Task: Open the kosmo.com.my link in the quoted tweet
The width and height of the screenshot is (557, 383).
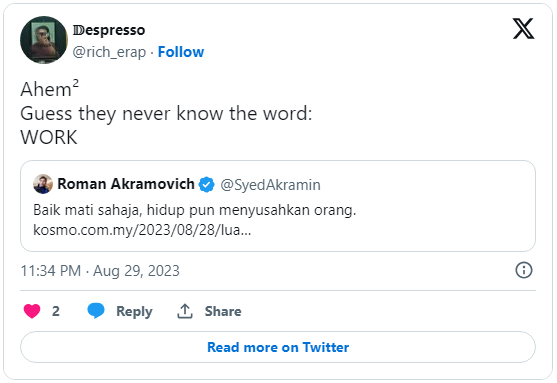Action: [x=142, y=230]
